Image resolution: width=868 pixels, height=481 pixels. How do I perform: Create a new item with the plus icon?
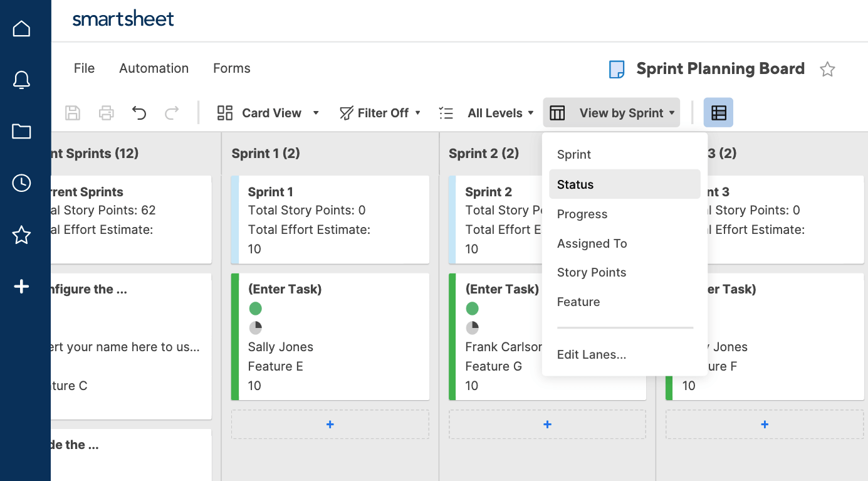pos(21,286)
